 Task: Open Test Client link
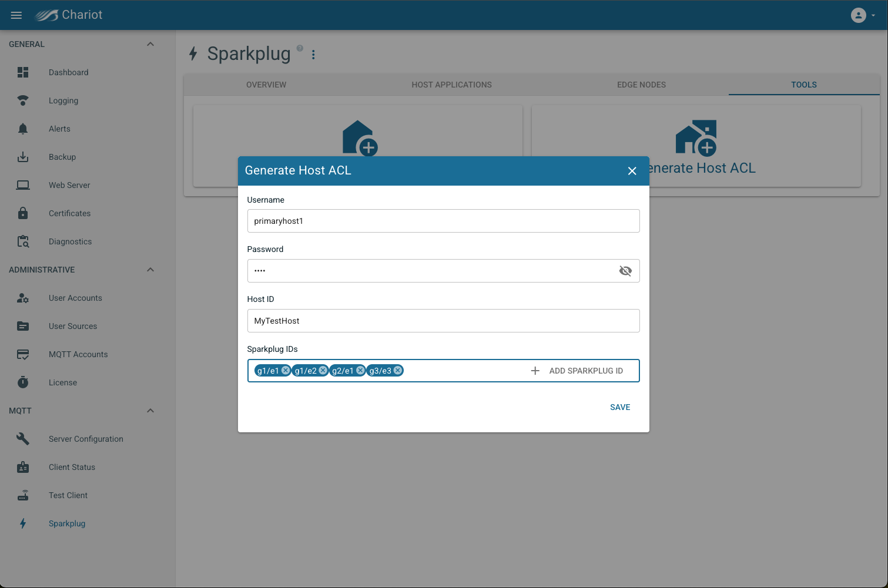coord(68,495)
